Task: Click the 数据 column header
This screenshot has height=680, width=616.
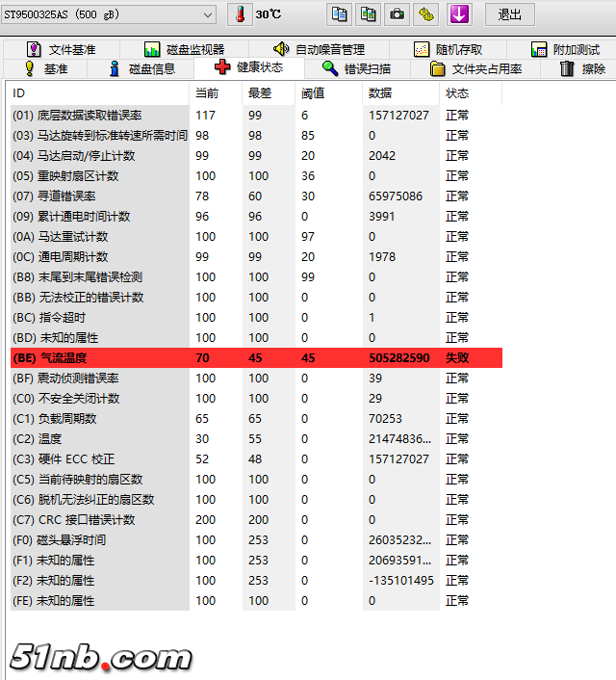Action: coord(401,93)
